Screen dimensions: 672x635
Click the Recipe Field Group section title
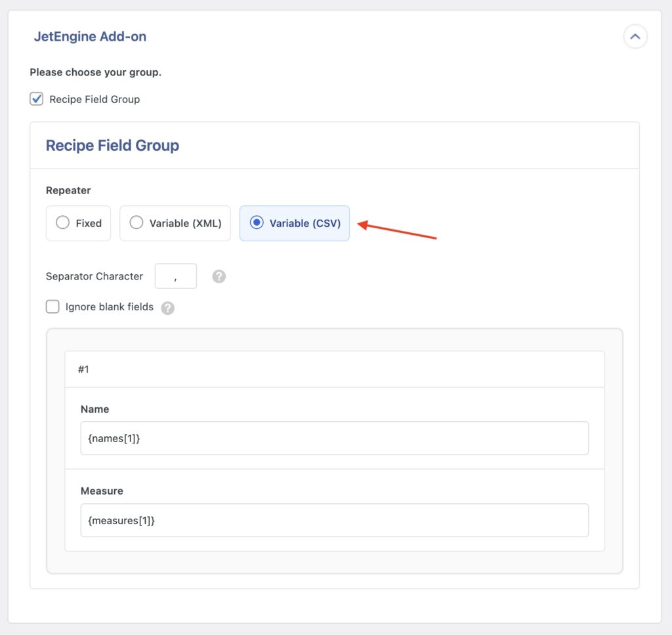click(x=112, y=145)
